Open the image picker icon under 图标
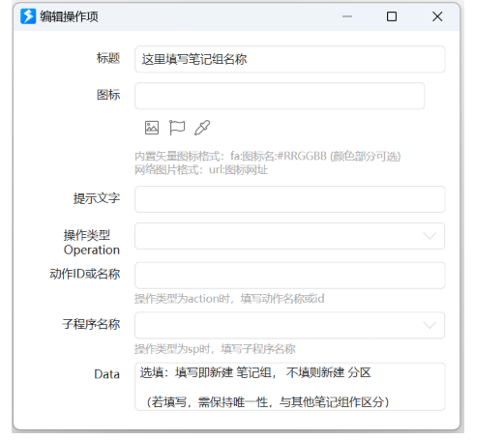This screenshot has width=504, height=441. pos(152,128)
